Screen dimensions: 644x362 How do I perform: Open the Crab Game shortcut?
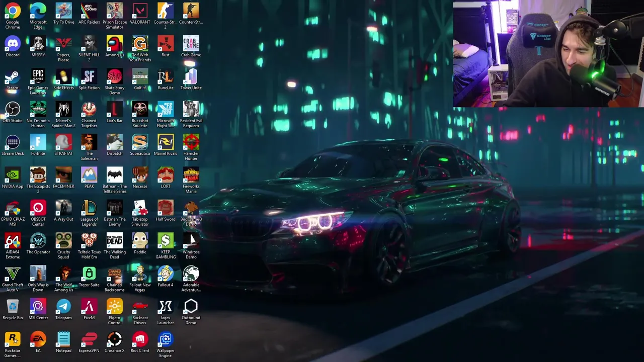tap(191, 44)
